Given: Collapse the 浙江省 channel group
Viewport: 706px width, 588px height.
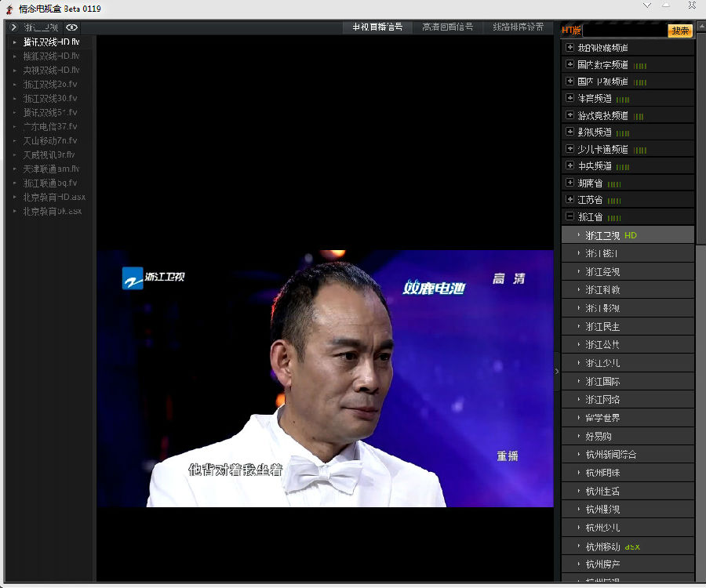Looking at the screenshot, I should pyautogui.click(x=570, y=216).
